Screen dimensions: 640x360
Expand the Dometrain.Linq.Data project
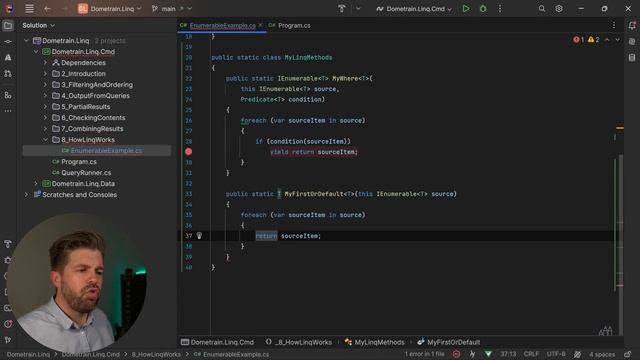point(36,184)
